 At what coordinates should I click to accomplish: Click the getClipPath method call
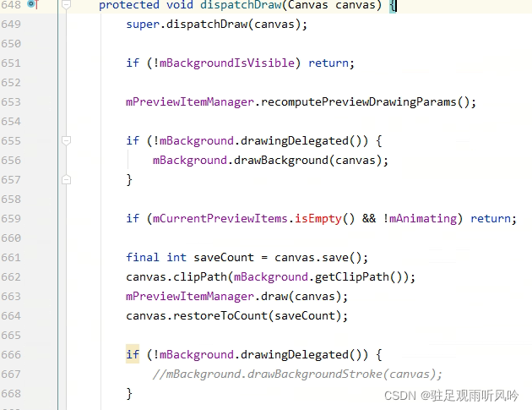352,276
